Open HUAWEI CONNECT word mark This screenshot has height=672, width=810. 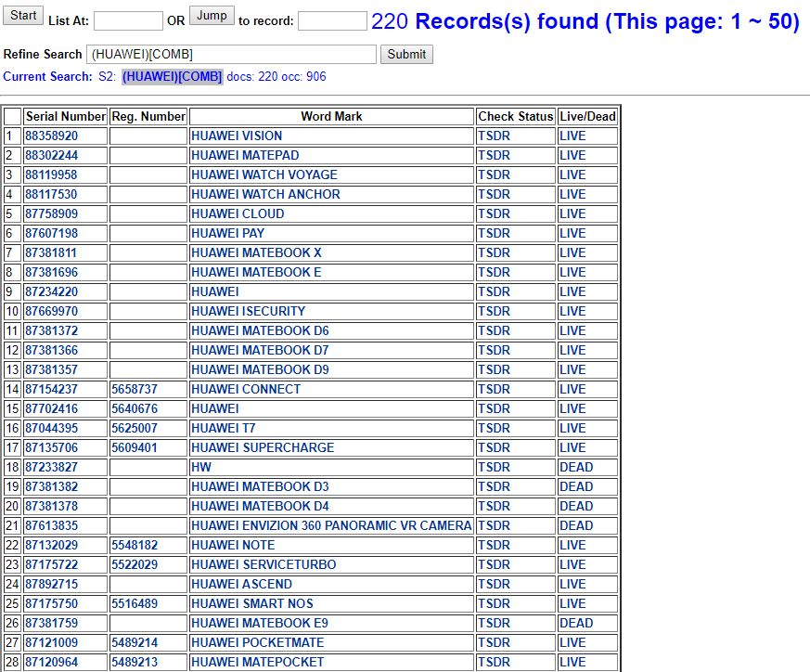[x=246, y=389]
